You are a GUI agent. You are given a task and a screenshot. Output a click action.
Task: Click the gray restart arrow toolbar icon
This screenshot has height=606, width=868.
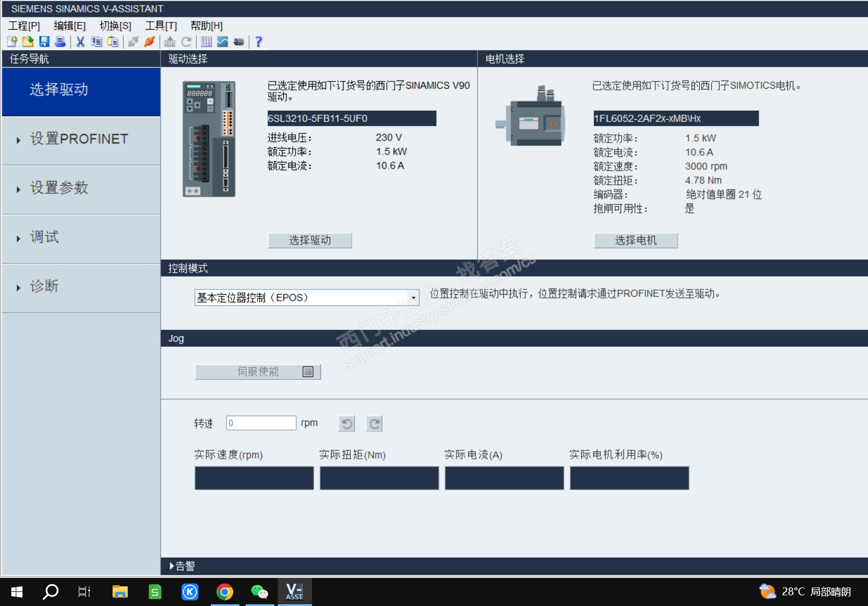(x=186, y=42)
